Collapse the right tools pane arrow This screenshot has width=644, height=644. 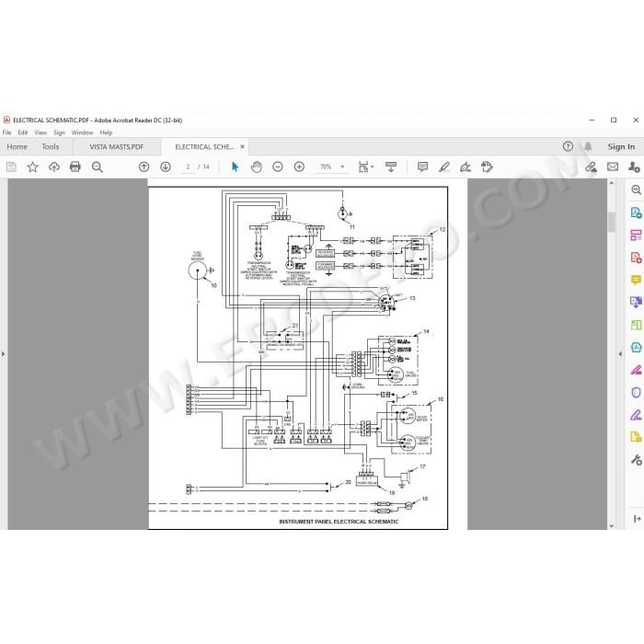620,353
